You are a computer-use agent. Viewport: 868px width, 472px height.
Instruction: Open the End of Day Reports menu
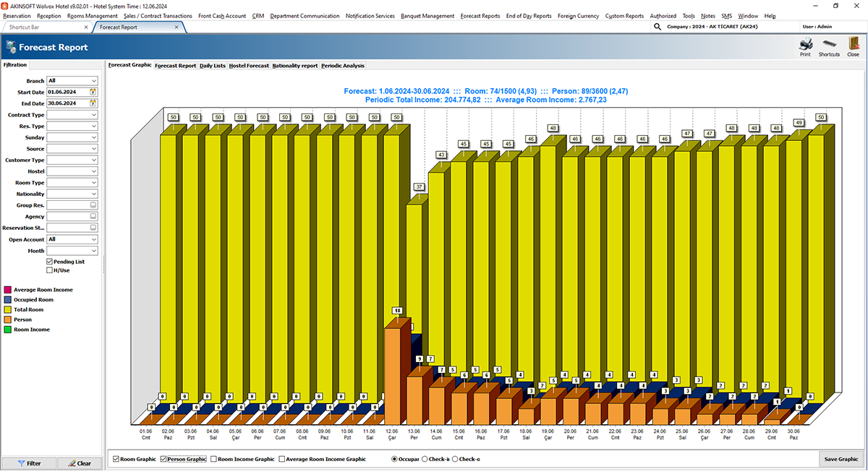pyautogui.click(x=529, y=16)
